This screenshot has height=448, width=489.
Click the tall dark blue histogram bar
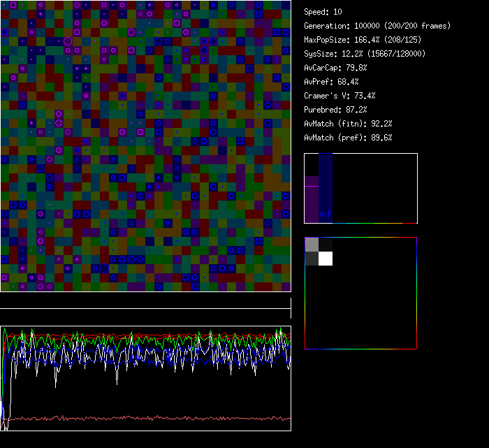[326, 185]
